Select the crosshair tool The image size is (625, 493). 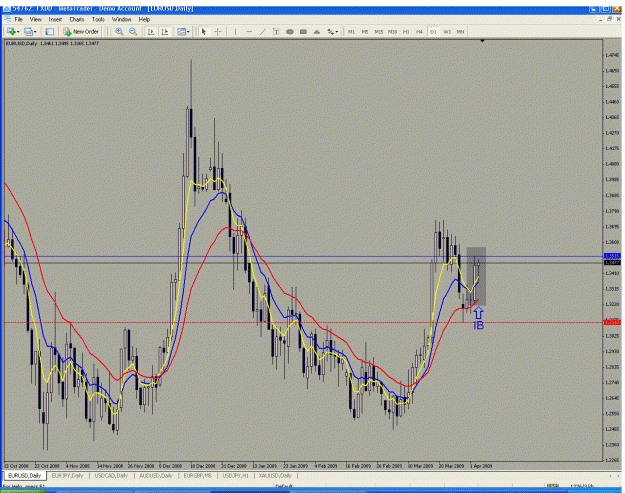coord(218,32)
